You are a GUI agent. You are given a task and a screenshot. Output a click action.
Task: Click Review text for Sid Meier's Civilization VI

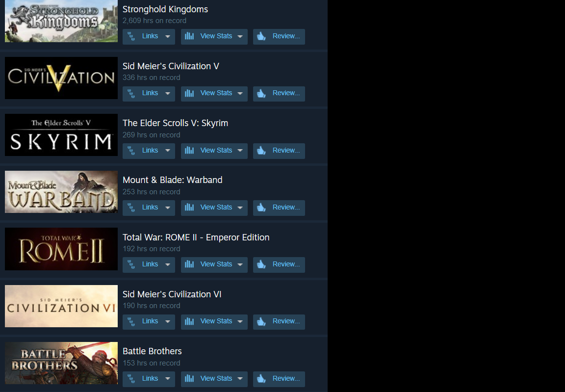coord(286,321)
